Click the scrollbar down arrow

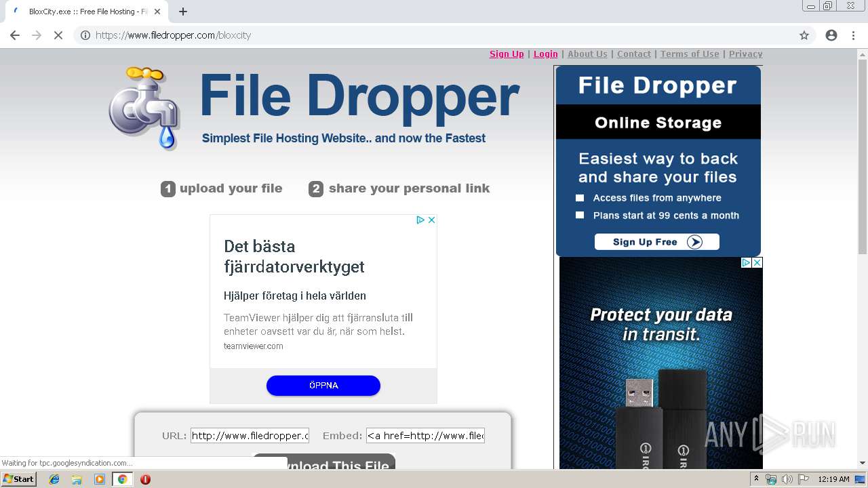863,463
